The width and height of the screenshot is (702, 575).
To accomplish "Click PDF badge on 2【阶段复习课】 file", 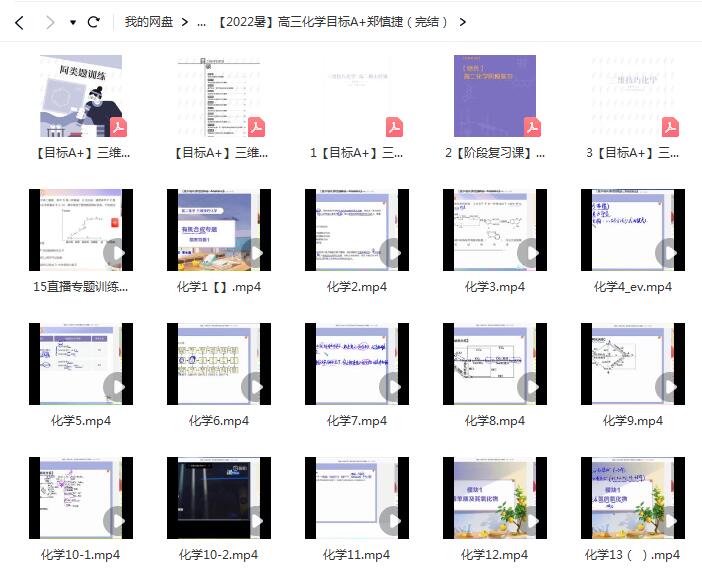I will (532, 127).
